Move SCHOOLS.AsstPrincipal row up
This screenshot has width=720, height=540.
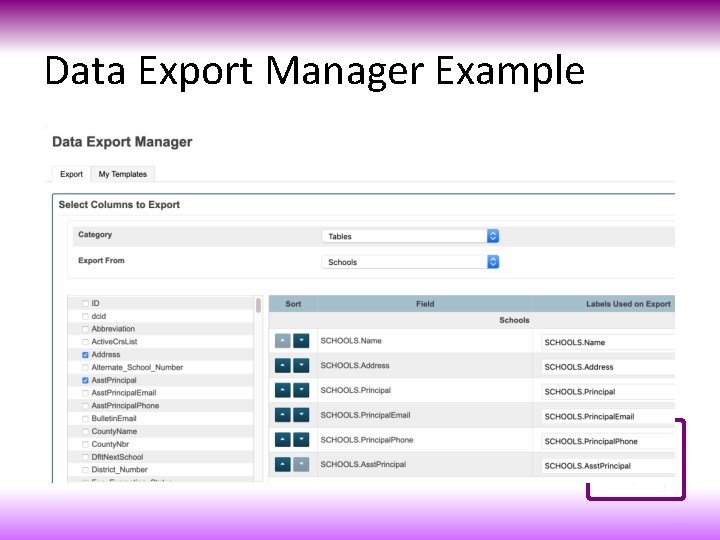click(282, 464)
